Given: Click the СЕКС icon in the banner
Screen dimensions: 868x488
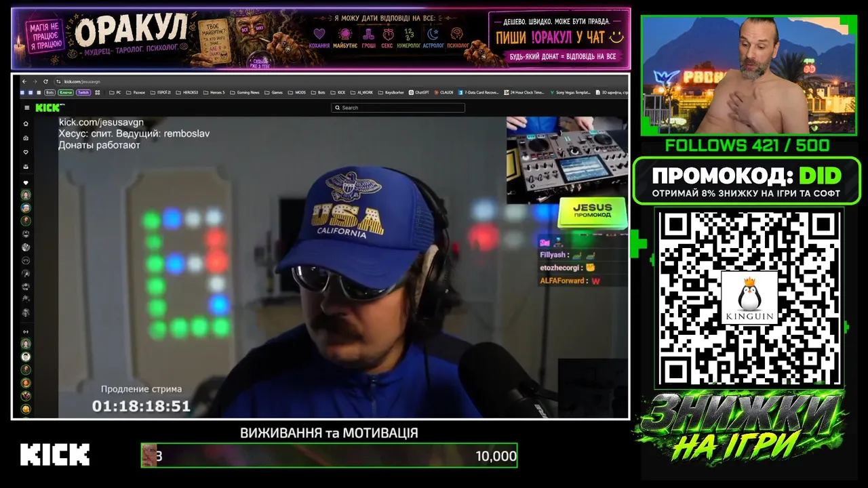Looking at the screenshot, I should (x=387, y=35).
